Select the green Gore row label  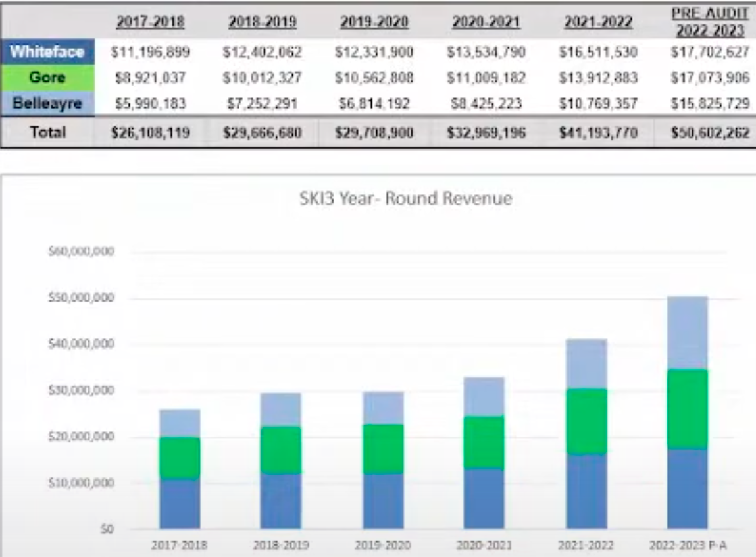tap(48, 78)
